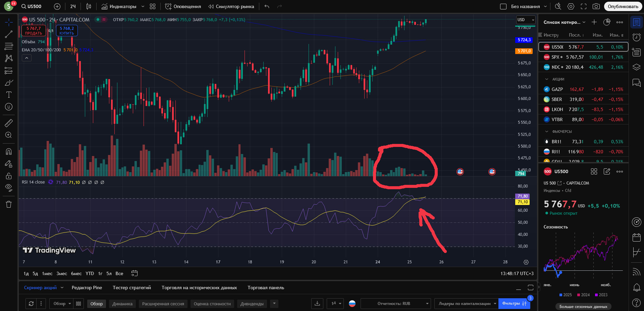
Task: Switch to the Редактор Pine tab
Action: [x=87, y=288]
